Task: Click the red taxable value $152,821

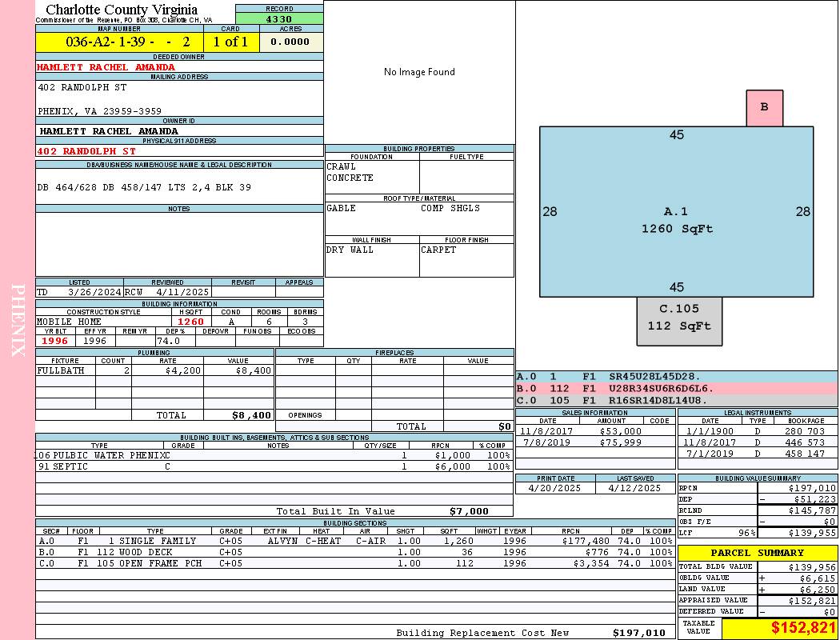Action: point(802,629)
